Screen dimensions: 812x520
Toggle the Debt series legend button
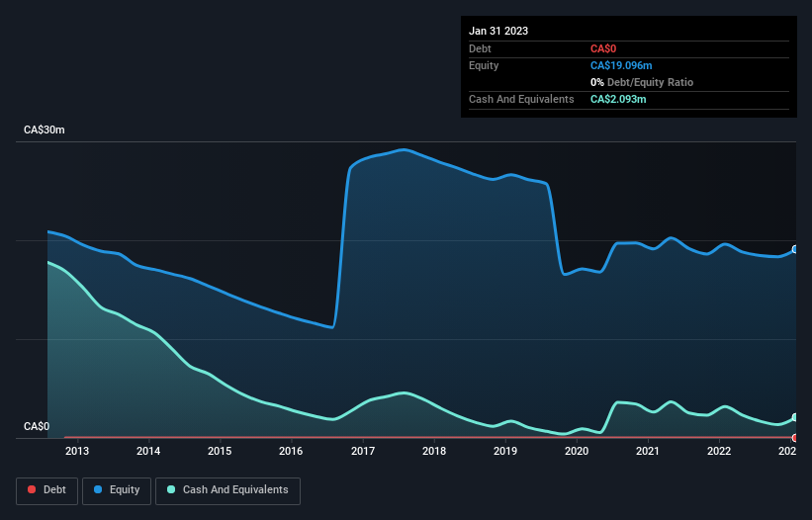point(46,490)
